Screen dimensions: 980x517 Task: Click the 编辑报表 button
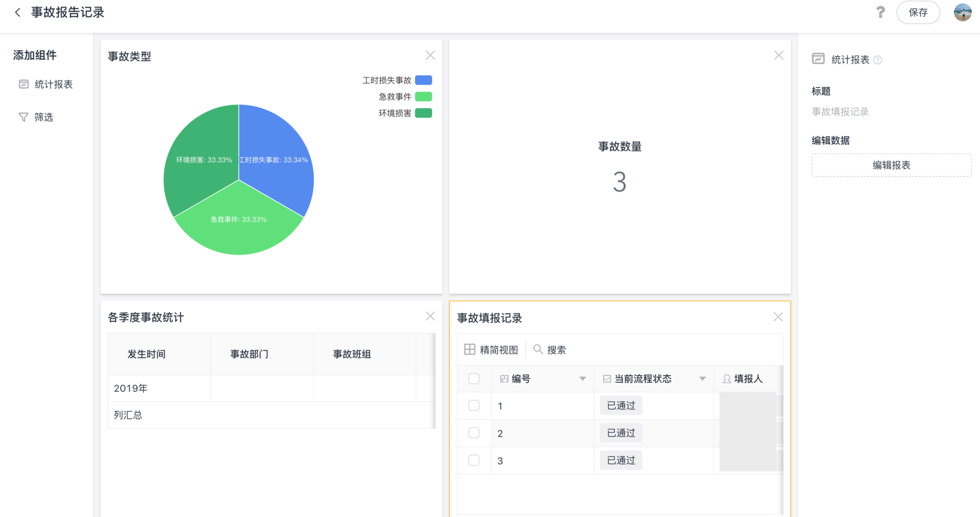(x=891, y=165)
